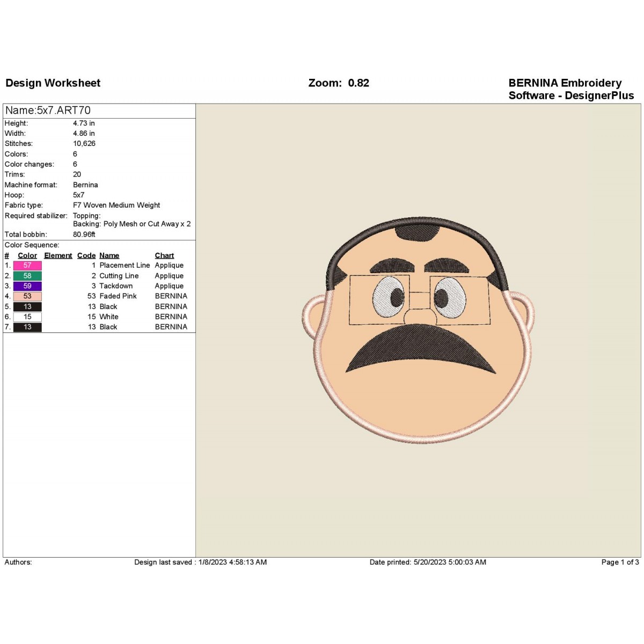This screenshot has width=644, height=644.
Task: Click the Hoop value 5x7
Action: click(x=78, y=195)
